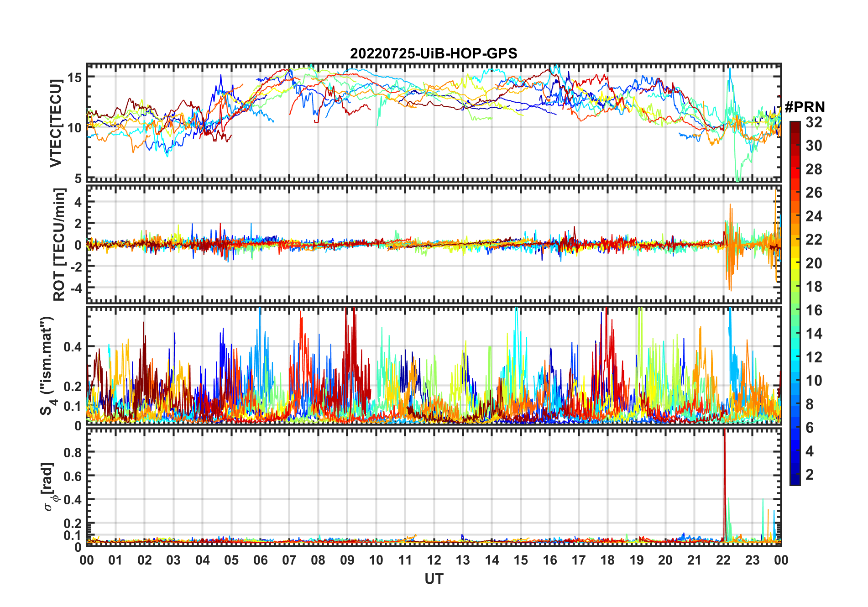The width and height of the screenshot is (868, 607).
Task: Click the UT x-axis label
Action: [434, 579]
